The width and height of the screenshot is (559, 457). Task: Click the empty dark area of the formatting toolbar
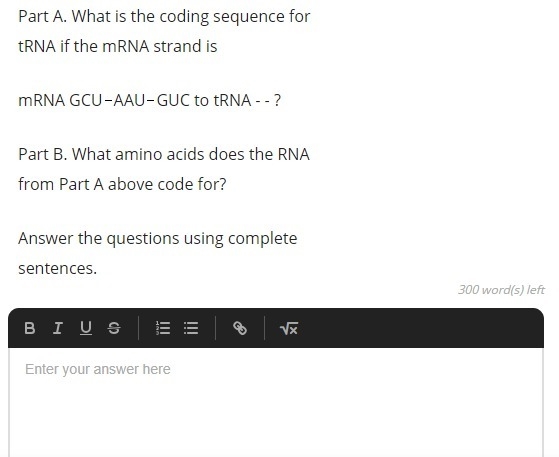[x=421, y=328]
